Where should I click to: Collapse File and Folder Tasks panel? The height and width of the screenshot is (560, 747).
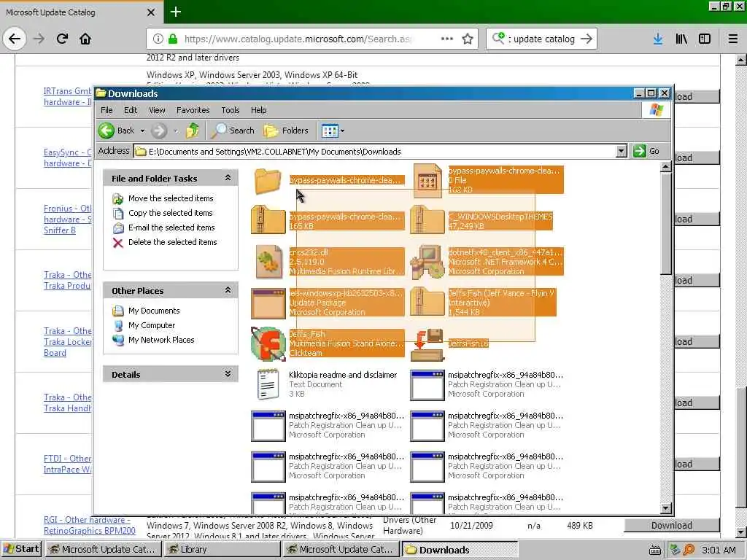click(x=228, y=178)
